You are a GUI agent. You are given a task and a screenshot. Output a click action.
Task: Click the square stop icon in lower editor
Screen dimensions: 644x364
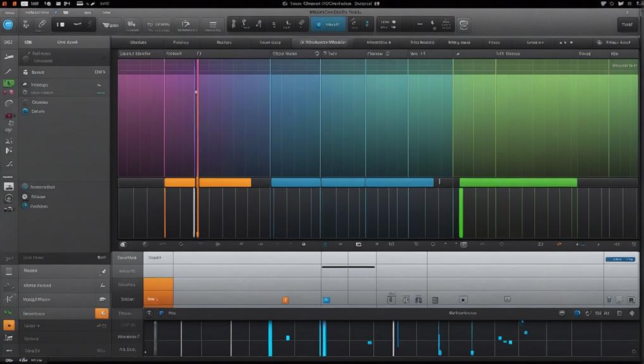463,299
